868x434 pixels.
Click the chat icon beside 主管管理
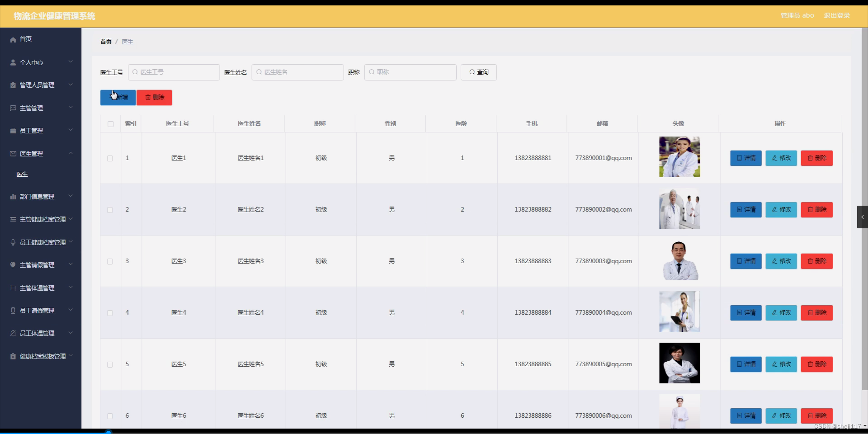[13, 108]
